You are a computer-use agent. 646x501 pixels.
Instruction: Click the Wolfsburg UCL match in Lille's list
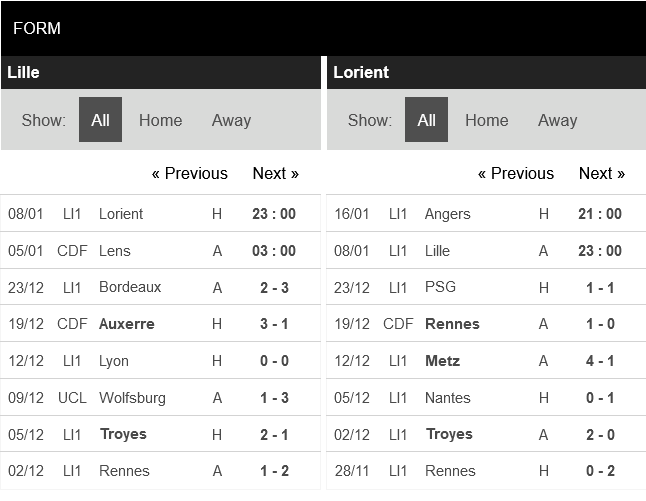coord(132,398)
